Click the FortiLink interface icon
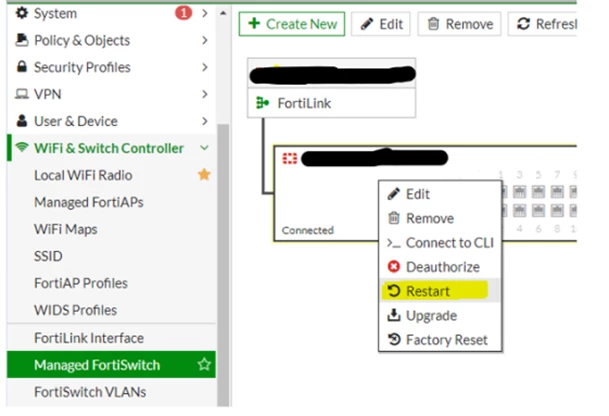Screen dimensions: 609x416 (x=263, y=103)
